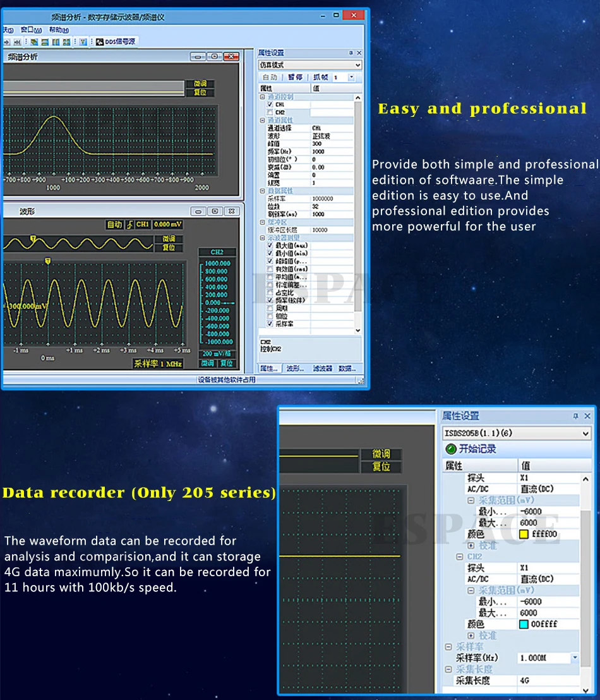Switch to the 波形 bottom tab

tap(295, 368)
